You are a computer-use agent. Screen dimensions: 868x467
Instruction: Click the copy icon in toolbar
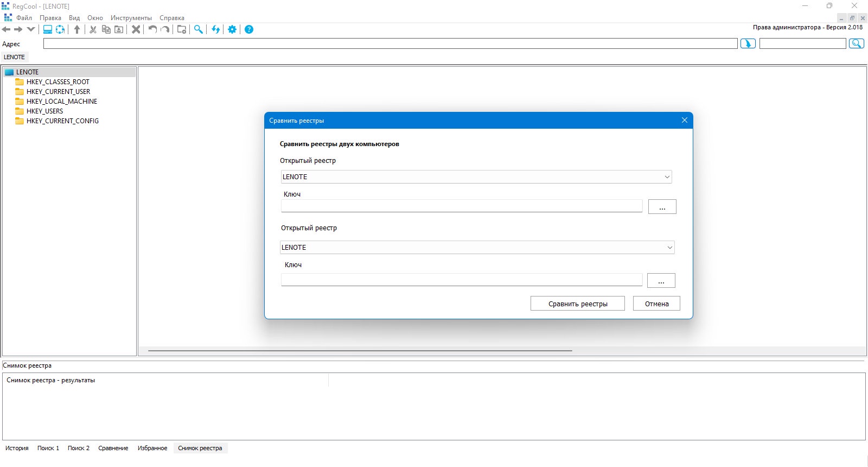click(106, 29)
